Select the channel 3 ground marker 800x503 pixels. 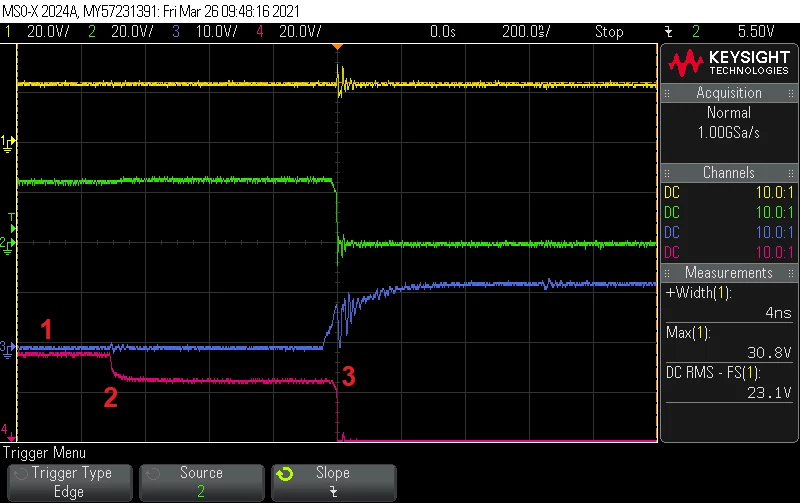pyautogui.click(x=8, y=349)
